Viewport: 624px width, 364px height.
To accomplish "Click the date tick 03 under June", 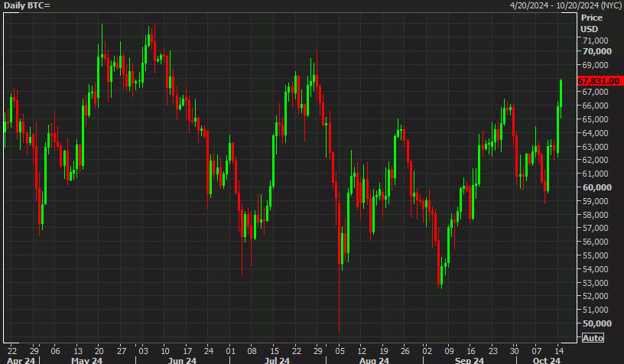I will (143, 351).
